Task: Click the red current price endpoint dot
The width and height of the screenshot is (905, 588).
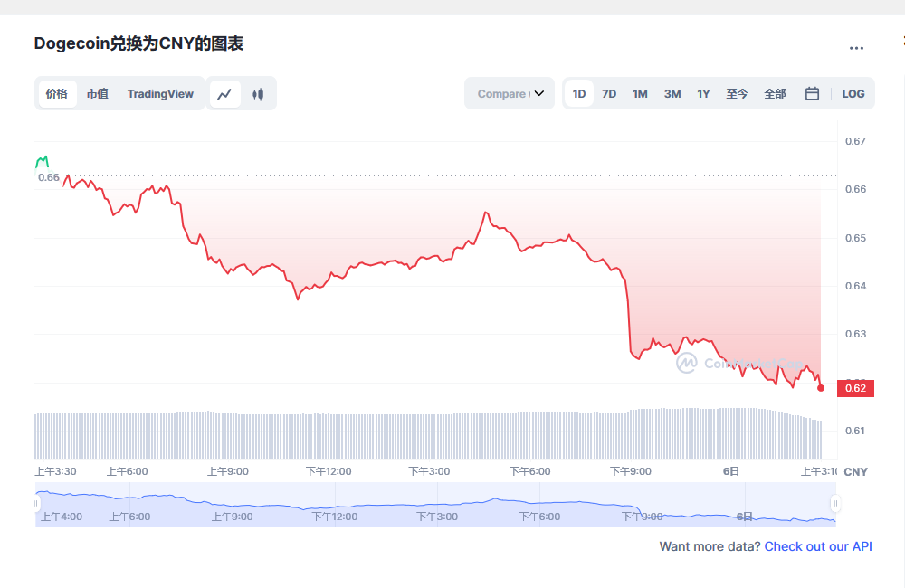Action: coord(821,388)
